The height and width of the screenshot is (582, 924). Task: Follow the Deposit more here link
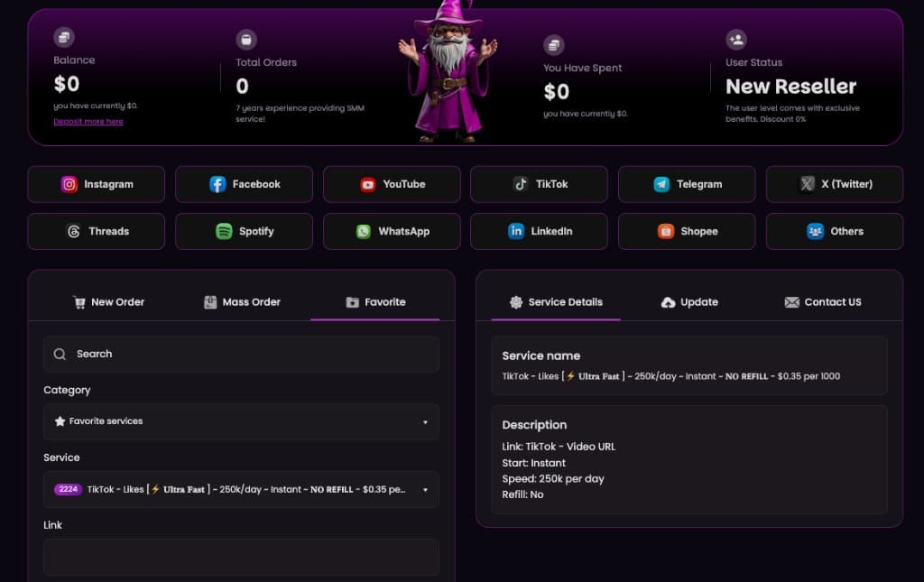click(88, 121)
